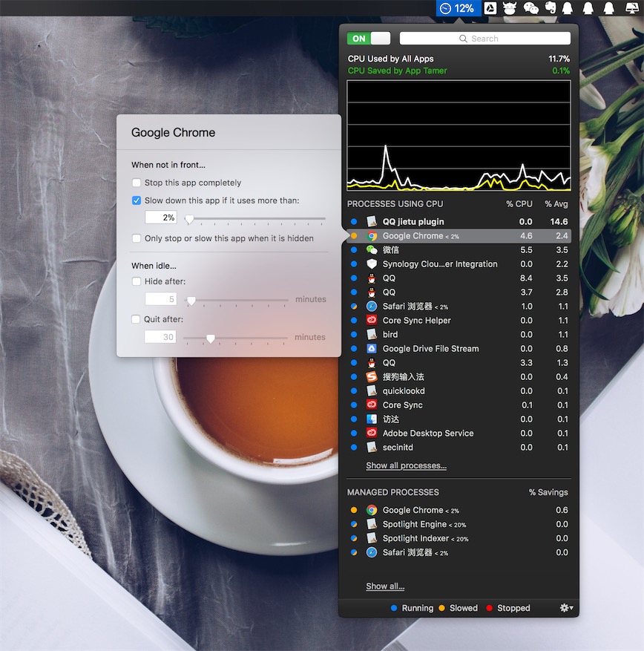This screenshot has height=651, width=644.
Task: Select Google Chrome row in Managed Processes
Action: [x=459, y=510]
